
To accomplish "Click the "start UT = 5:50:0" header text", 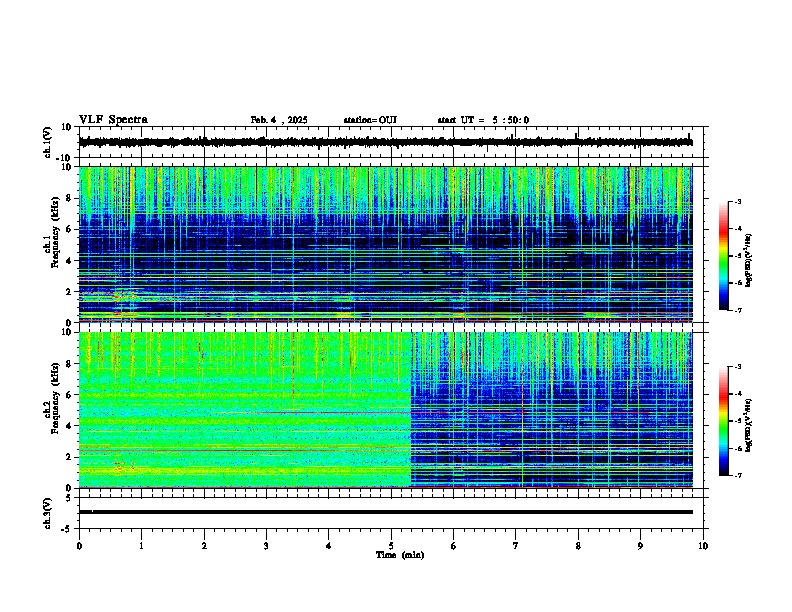I will click(483, 120).
